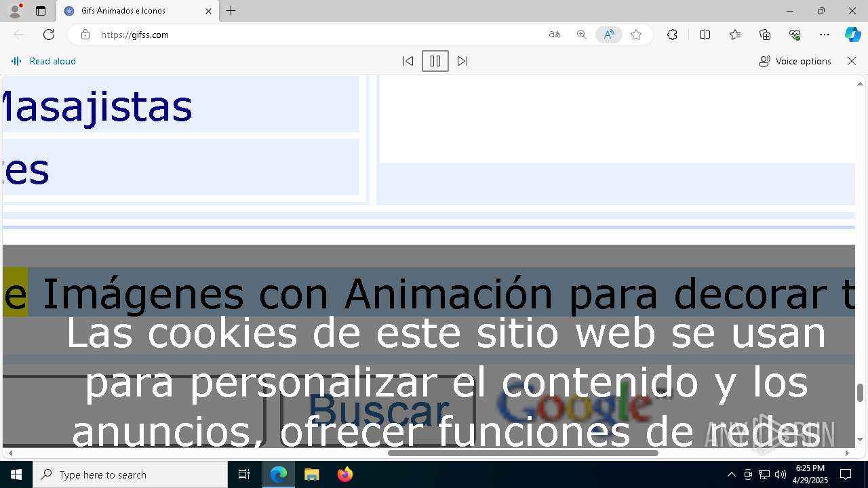Select the Gifs Animados e Iconos tab
Image resolution: width=868 pixels, height=488 pixels.
tap(138, 11)
